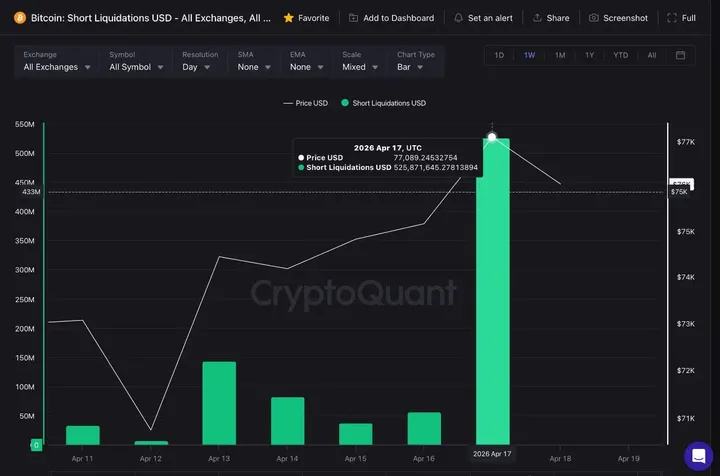Take a chart Screenshot
720x476 pixels.
pos(618,18)
